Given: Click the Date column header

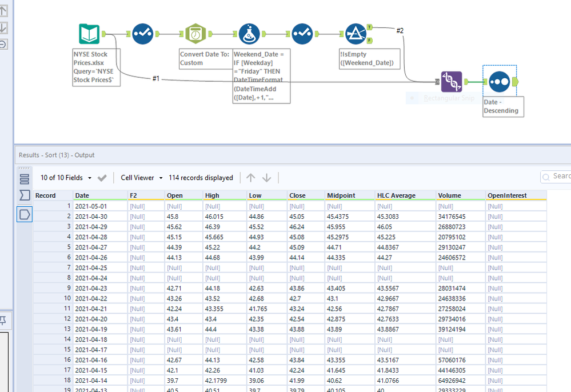Looking at the screenshot, I should click(x=101, y=195).
